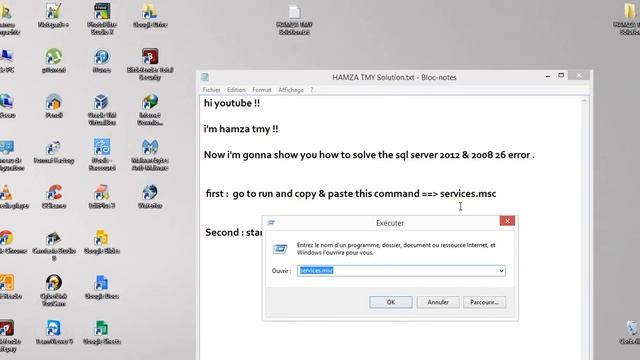Close the Exécuter dialog with red X

tap(507, 221)
